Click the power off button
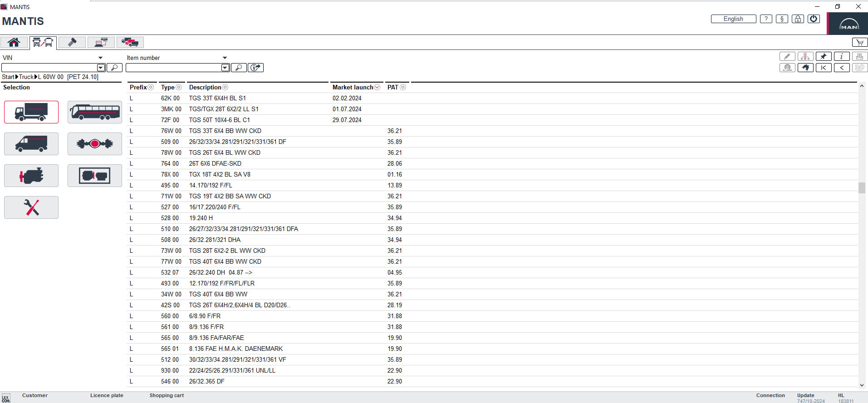Screen dimensions: 868x403 (814, 19)
